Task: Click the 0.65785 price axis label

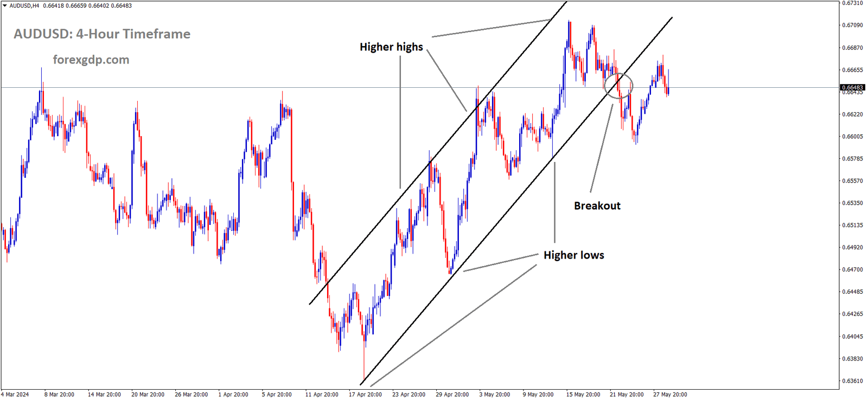Action: pos(852,159)
